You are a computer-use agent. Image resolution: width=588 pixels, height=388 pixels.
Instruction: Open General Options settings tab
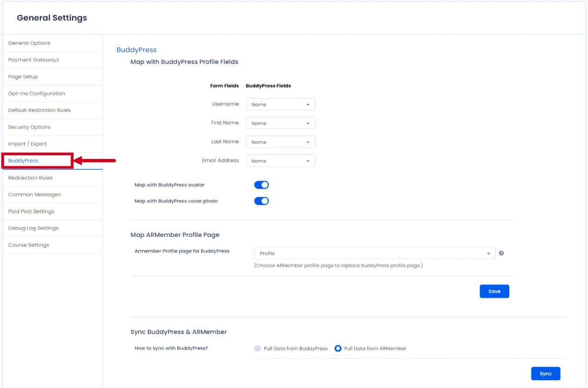click(52, 43)
